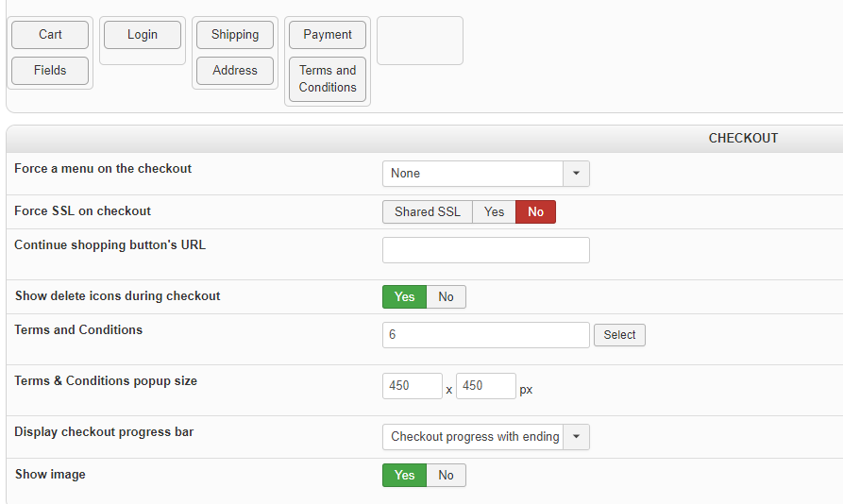
Task: Select the Payment workflow block
Action: [328, 35]
